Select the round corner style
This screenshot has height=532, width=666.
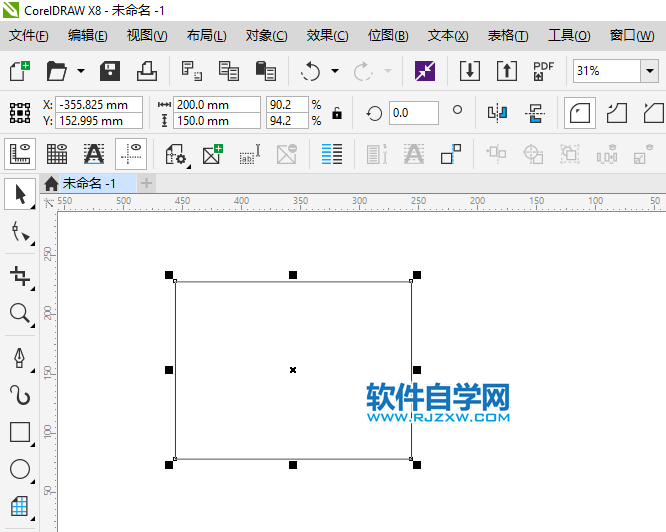580,113
